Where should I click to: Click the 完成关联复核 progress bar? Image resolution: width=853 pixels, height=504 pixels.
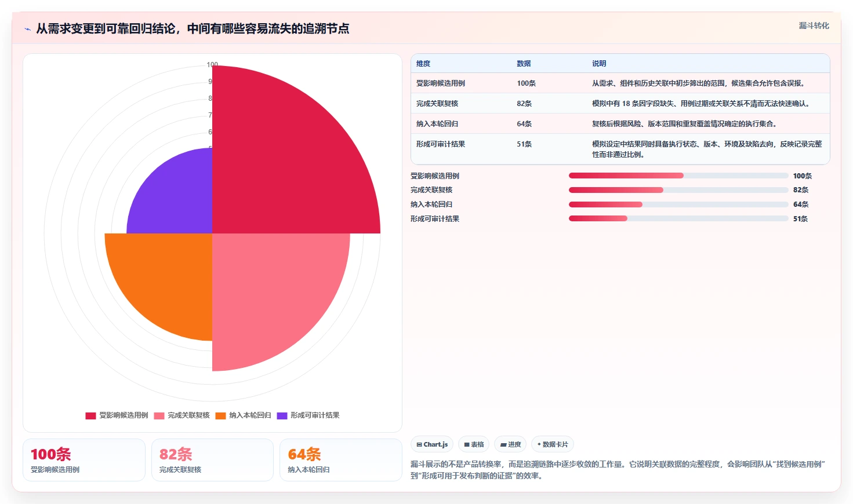[678, 190]
